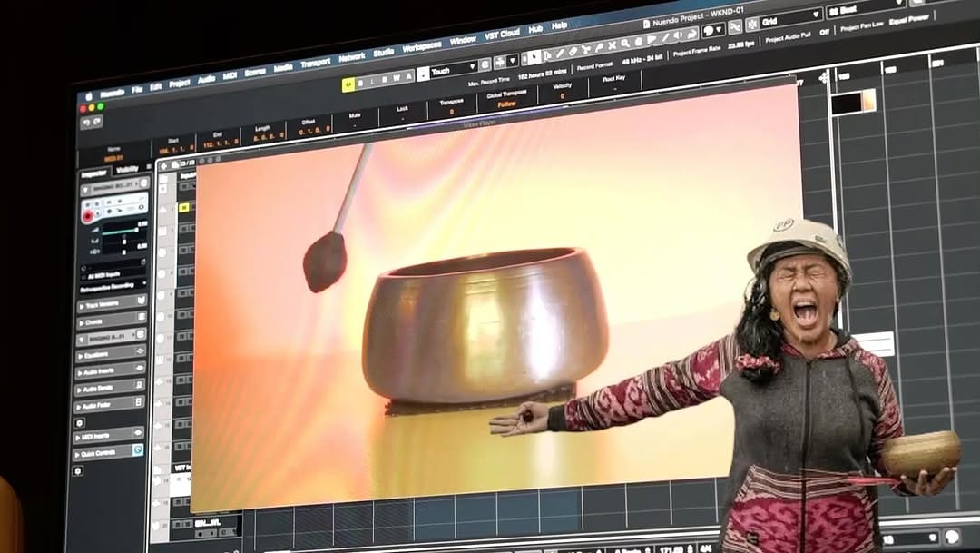
Task: Open the Retrospective Recording dropdown
Action: (113, 287)
